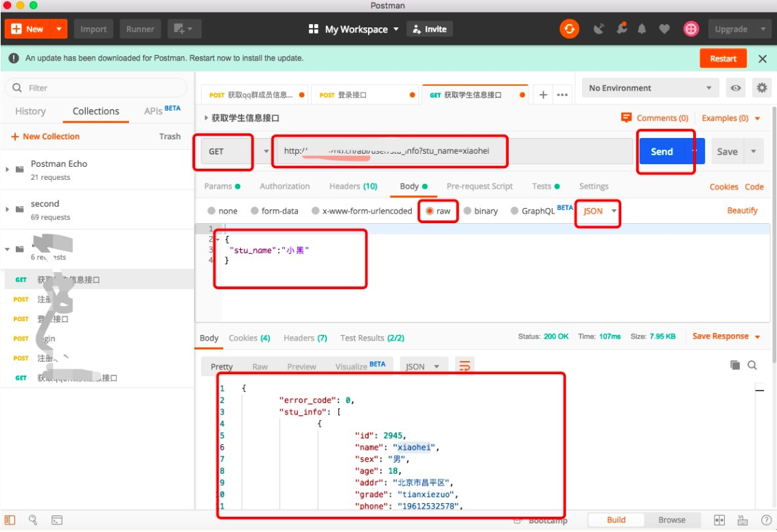Switch response view to Raw
Screen dimensions: 777x532
coord(259,367)
